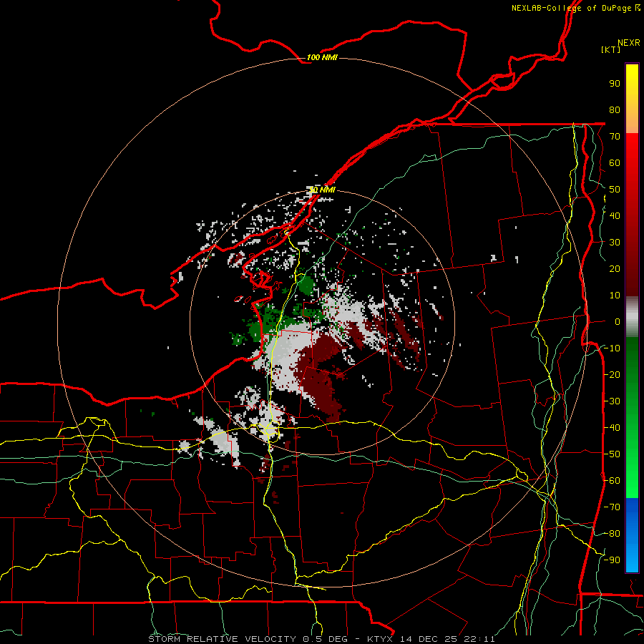Click the -10 knot scale label
Viewport: 644px width, 644px height.
[x=612, y=348]
